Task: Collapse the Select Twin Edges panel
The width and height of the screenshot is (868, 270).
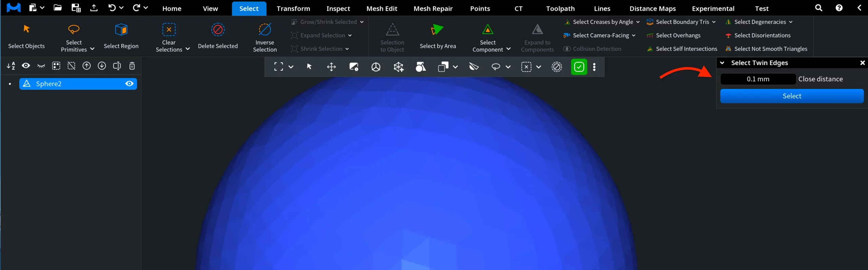Action: (x=722, y=63)
